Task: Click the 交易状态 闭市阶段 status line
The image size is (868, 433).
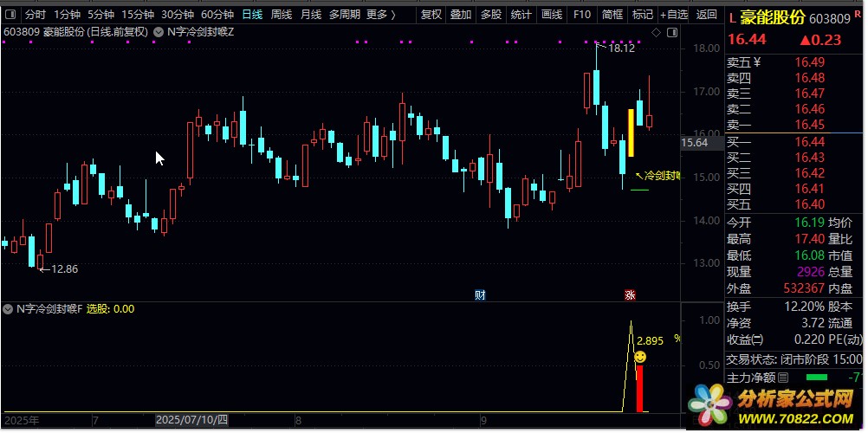Action: (794, 359)
